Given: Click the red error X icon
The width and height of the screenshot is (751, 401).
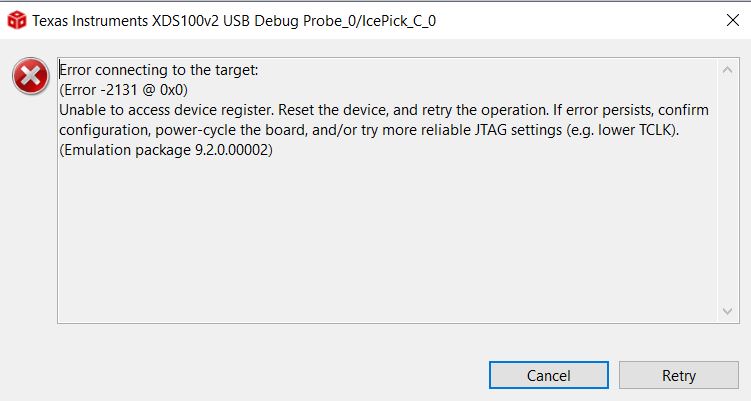Looking at the screenshot, I should click(31, 76).
